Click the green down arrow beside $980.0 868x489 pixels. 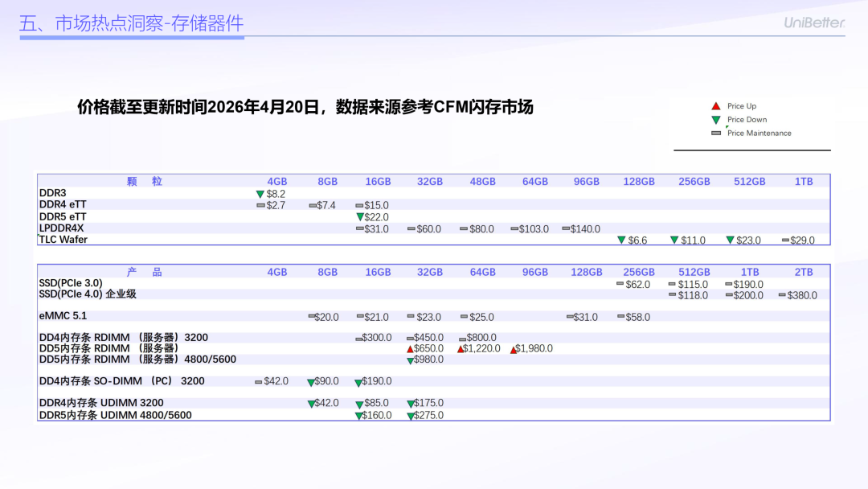pyautogui.click(x=410, y=361)
